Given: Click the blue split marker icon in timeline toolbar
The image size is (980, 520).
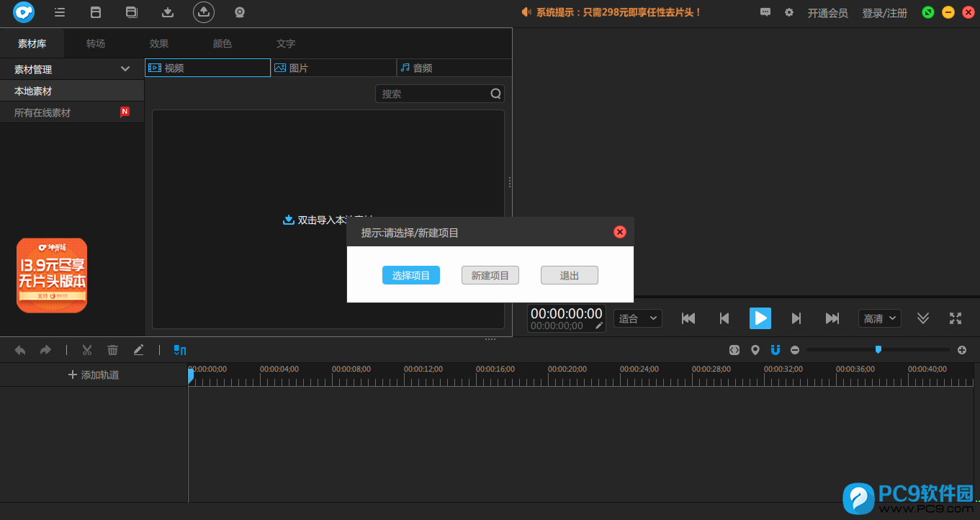Looking at the screenshot, I should [x=180, y=350].
